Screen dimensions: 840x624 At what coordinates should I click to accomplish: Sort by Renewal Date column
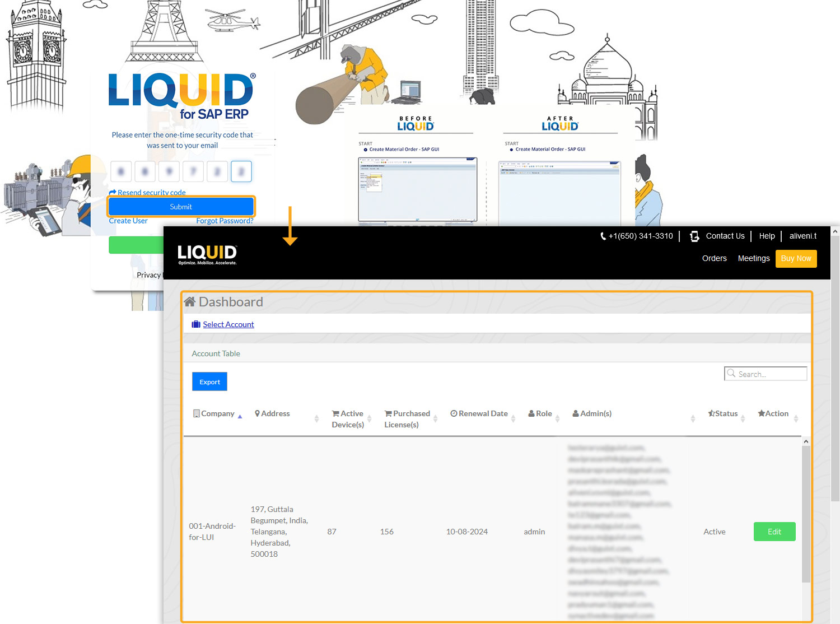pos(479,413)
